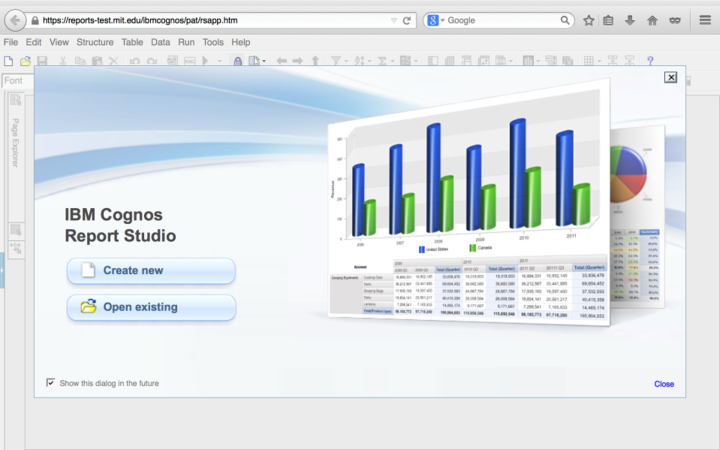Click the browser back arrow button
Viewport: 720px width, 450px height.
click(x=16, y=20)
